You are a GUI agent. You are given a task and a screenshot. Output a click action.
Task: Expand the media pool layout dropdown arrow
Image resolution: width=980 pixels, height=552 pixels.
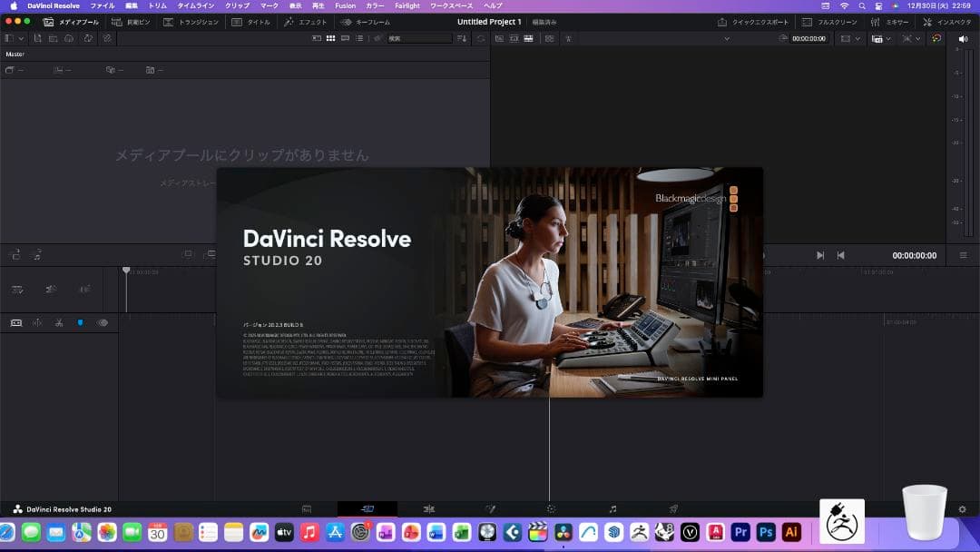tap(22, 38)
